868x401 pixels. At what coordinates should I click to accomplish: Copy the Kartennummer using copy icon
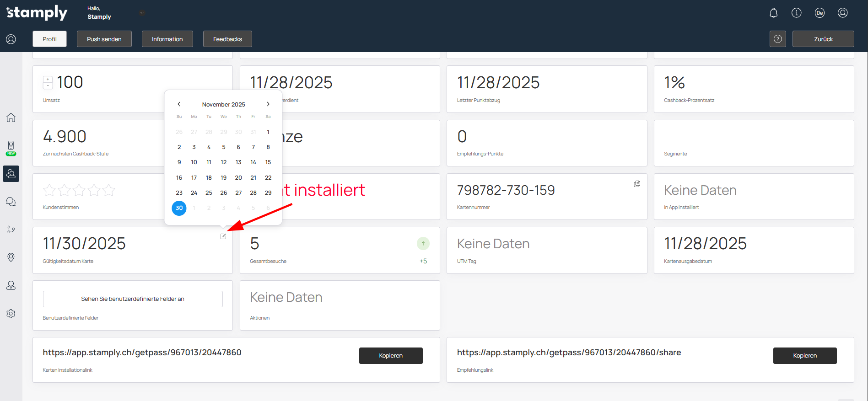coord(637,184)
